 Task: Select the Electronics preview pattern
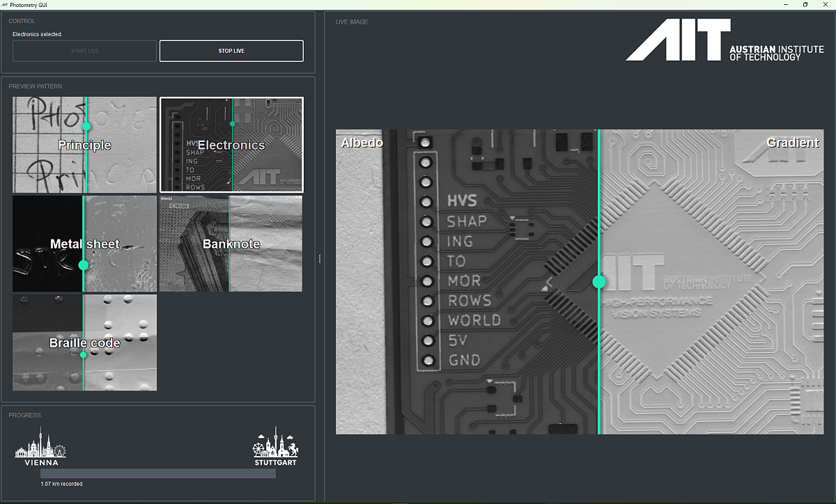[x=231, y=145]
